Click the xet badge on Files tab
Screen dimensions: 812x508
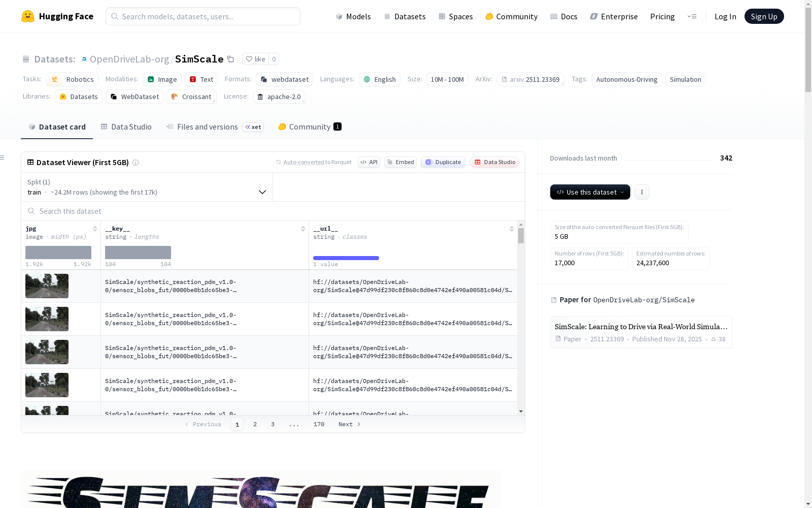[253, 127]
